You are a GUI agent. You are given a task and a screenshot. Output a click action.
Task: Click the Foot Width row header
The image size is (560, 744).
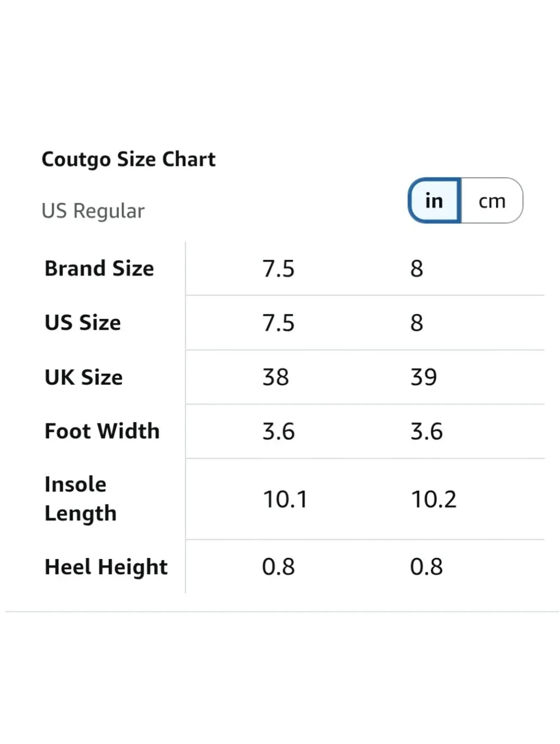pyautogui.click(x=102, y=431)
